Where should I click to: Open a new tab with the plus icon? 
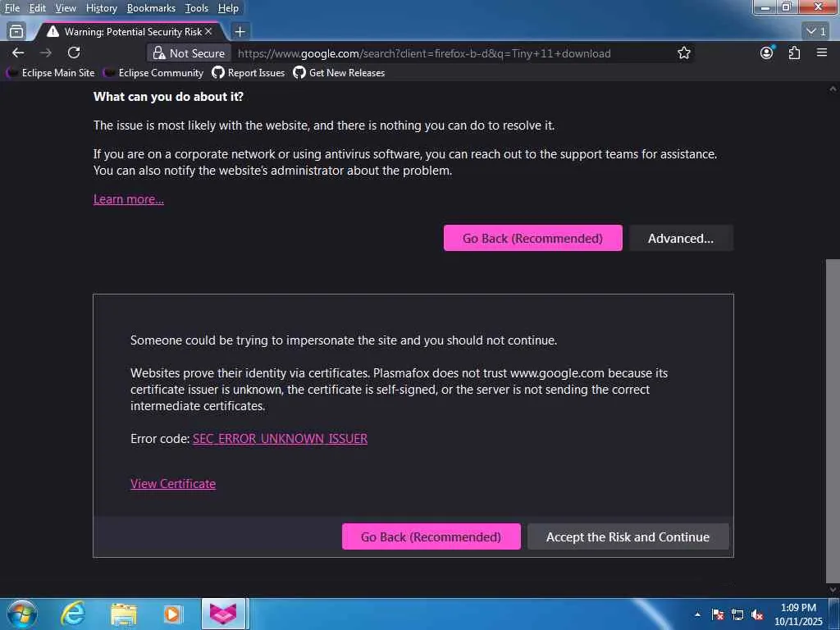(x=240, y=32)
